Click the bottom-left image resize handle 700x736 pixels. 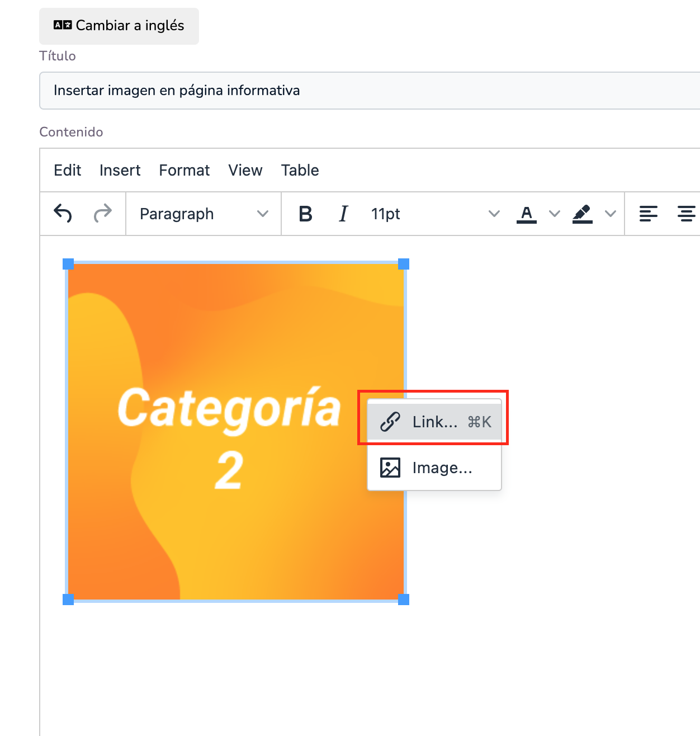[x=68, y=600]
